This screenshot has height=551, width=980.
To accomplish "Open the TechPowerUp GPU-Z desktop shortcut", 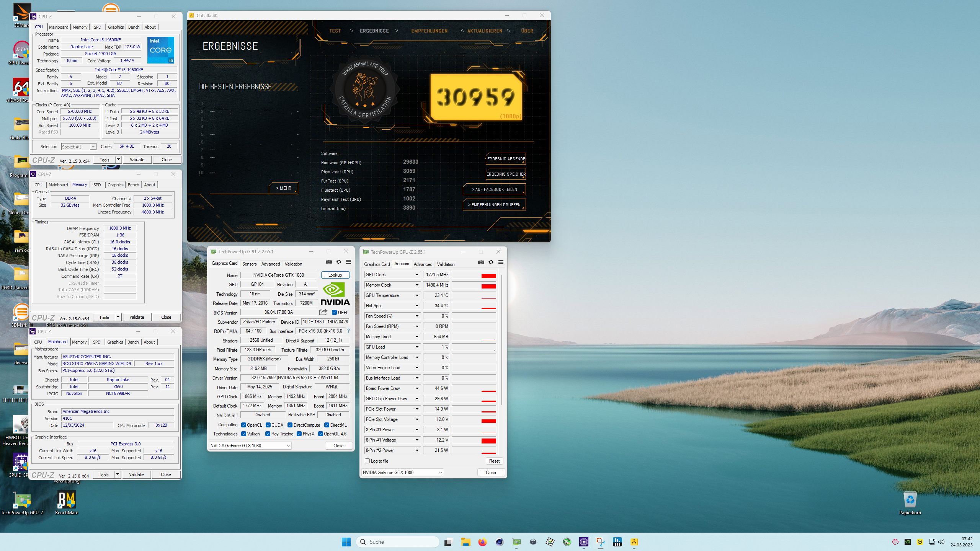I will click(22, 503).
